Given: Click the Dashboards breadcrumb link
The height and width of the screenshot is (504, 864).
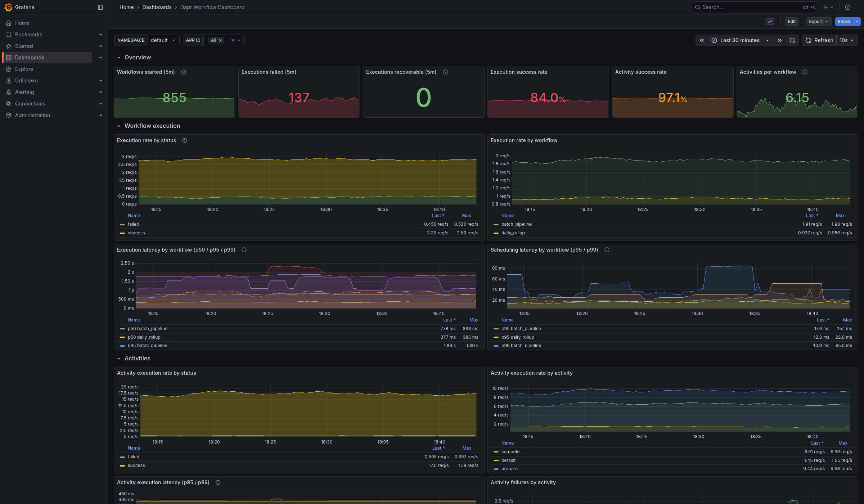Looking at the screenshot, I should [157, 7].
